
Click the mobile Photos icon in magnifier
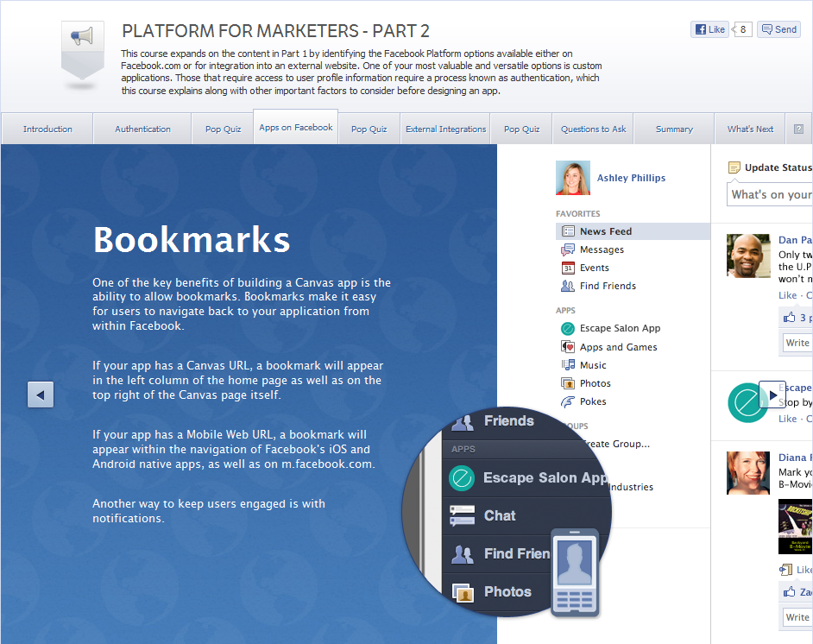click(x=463, y=592)
